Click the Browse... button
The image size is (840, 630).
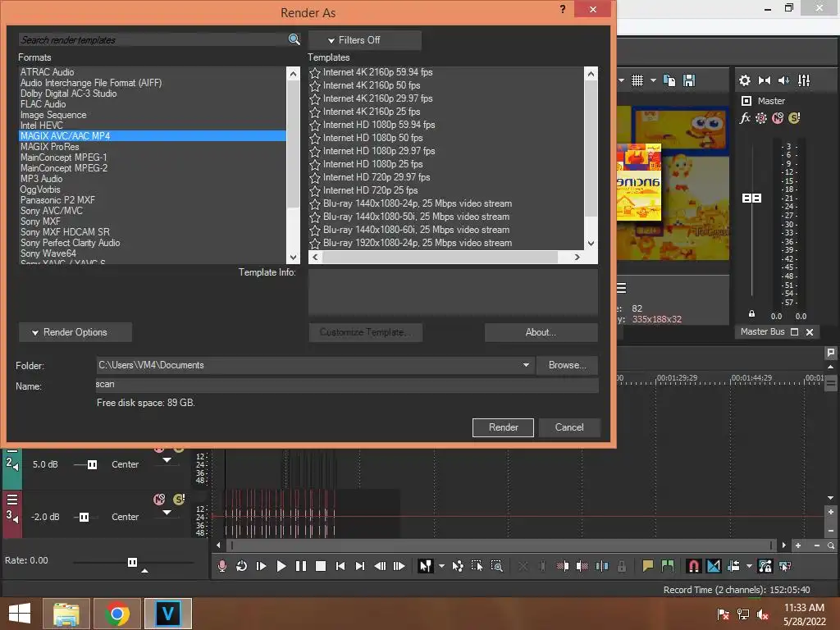click(x=567, y=365)
